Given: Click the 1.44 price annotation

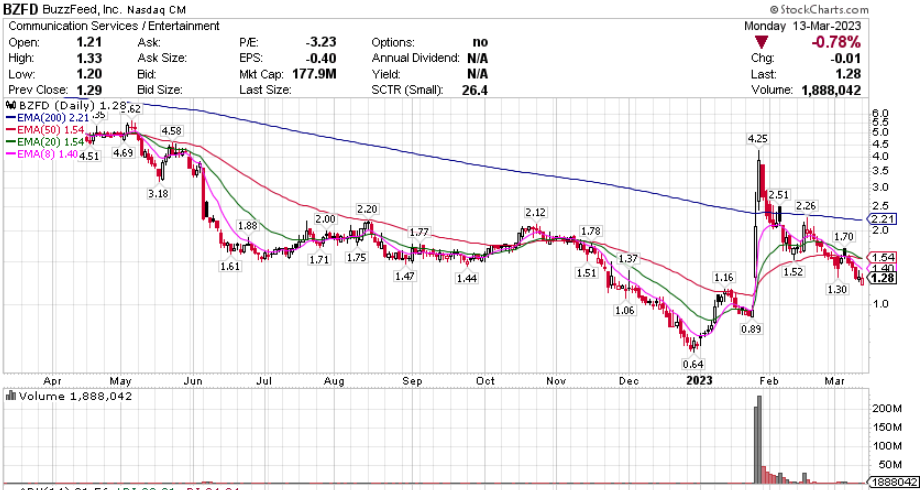Looking at the screenshot, I should pyautogui.click(x=466, y=278).
